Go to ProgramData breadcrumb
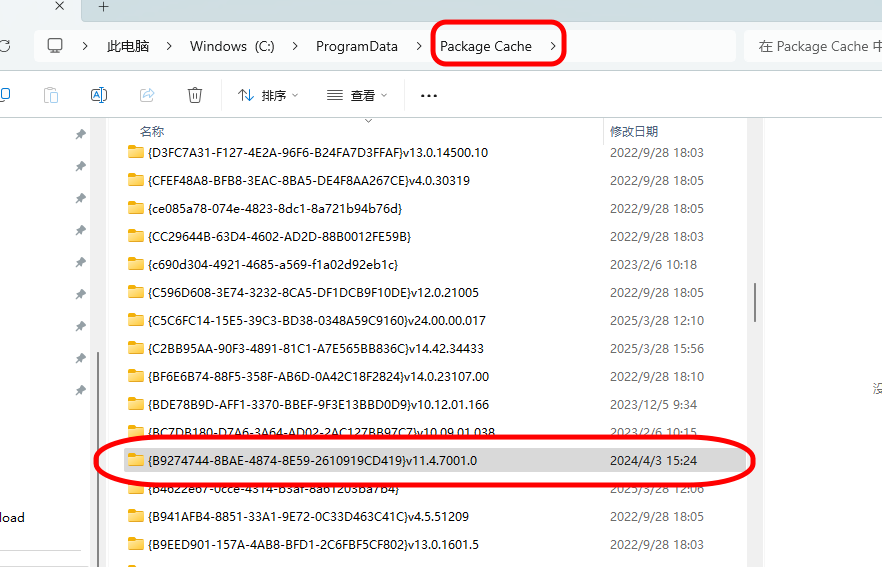This screenshot has height=567, width=882. tap(357, 46)
